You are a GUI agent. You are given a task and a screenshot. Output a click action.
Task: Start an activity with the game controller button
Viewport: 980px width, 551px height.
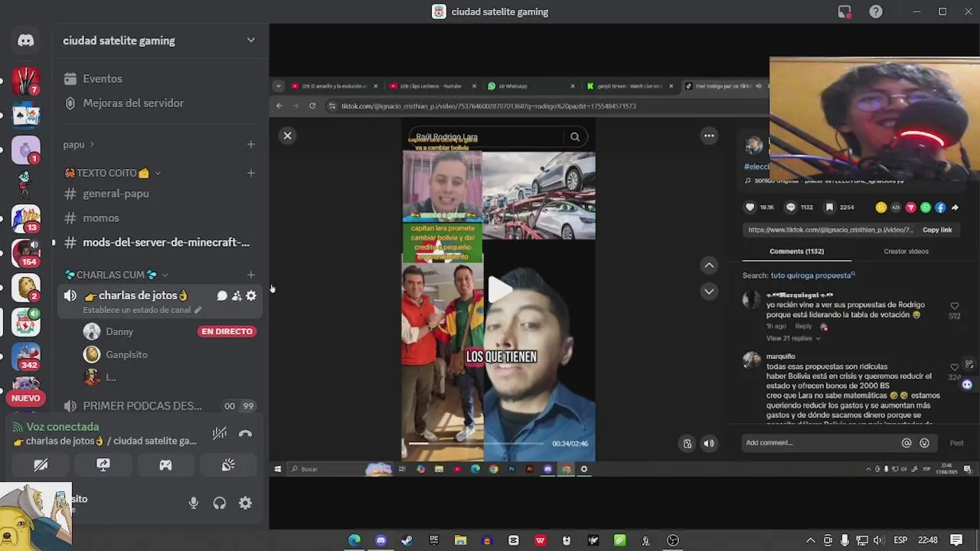(x=165, y=465)
